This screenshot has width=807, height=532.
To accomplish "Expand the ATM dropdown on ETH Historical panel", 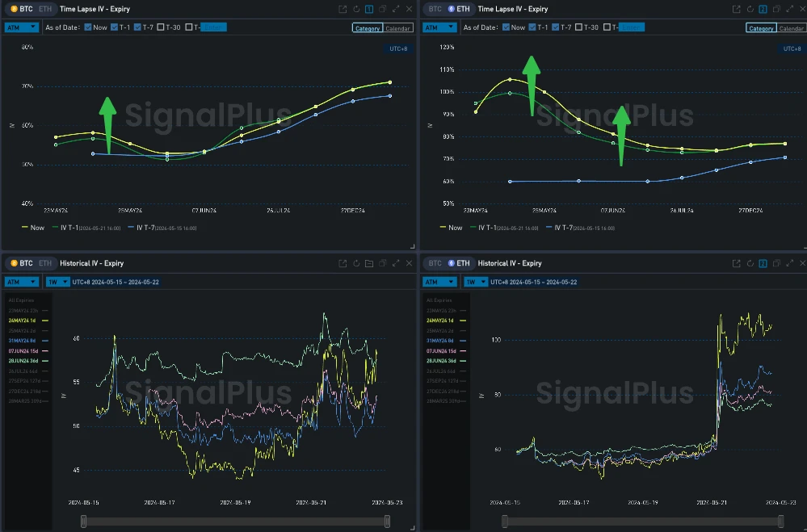I will (x=439, y=281).
